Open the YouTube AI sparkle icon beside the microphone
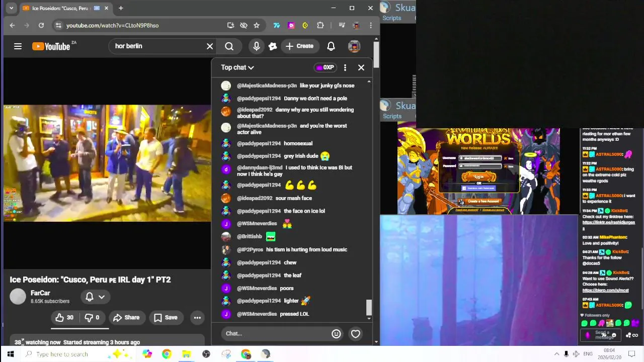 (273, 46)
